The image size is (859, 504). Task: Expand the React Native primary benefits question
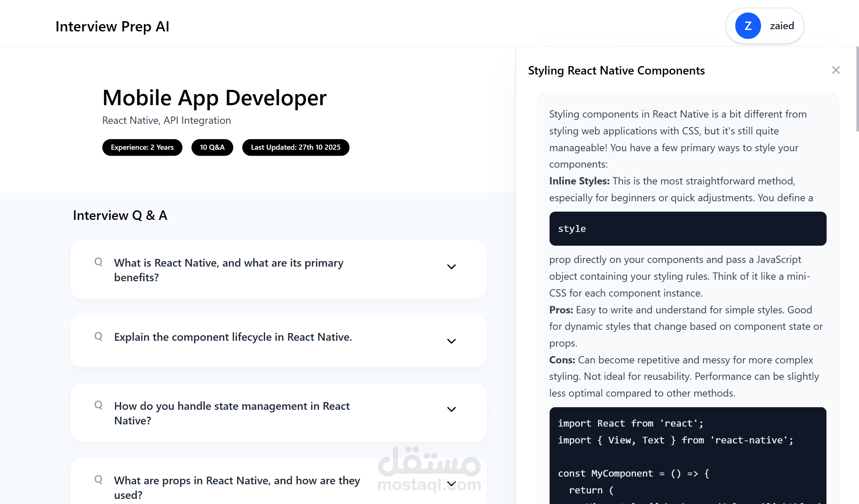coord(451,267)
